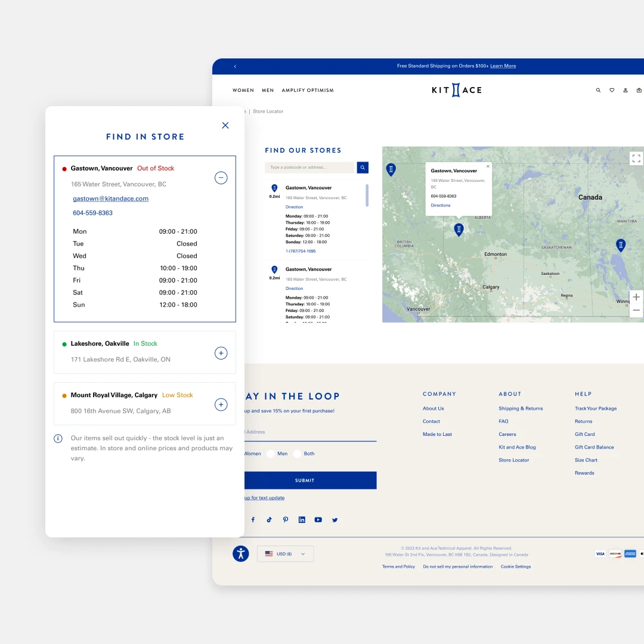Open the WOMEN menu
644x644 pixels.
[x=243, y=91]
